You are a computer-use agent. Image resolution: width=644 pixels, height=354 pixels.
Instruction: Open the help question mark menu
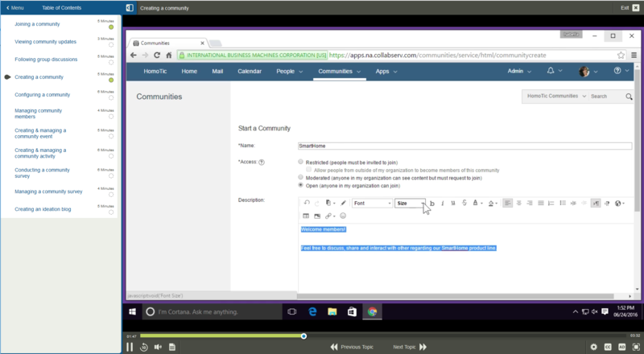621,71
